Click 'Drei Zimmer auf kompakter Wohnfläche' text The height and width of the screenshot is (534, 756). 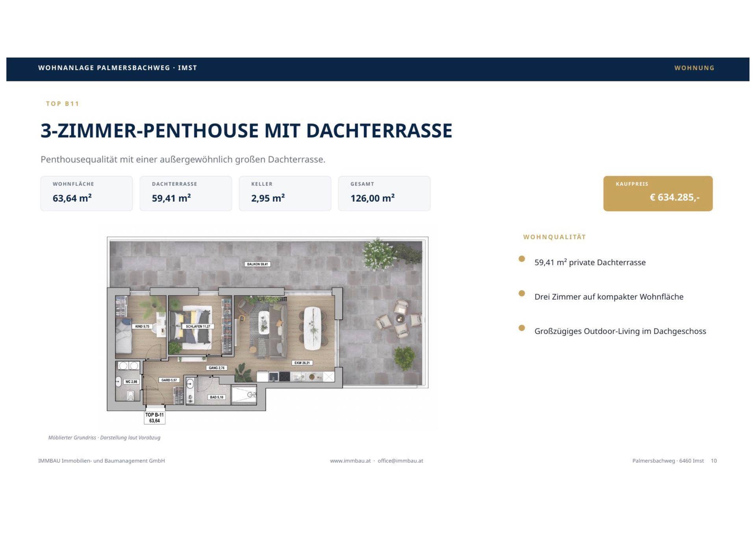[609, 297]
